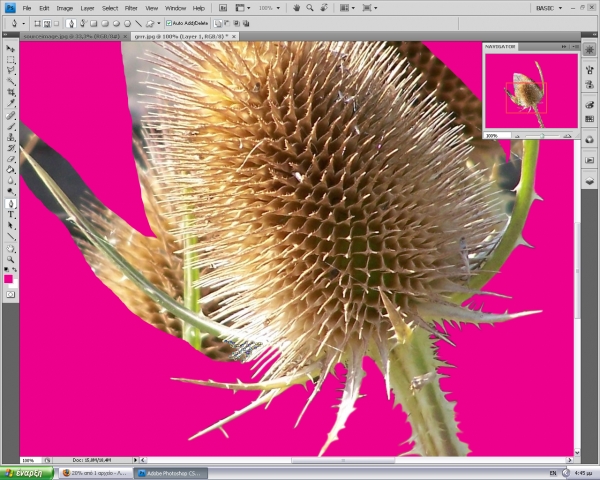600x480 pixels.
Task: Open the custom shape geometry options arrow
Action: (159, 23)
